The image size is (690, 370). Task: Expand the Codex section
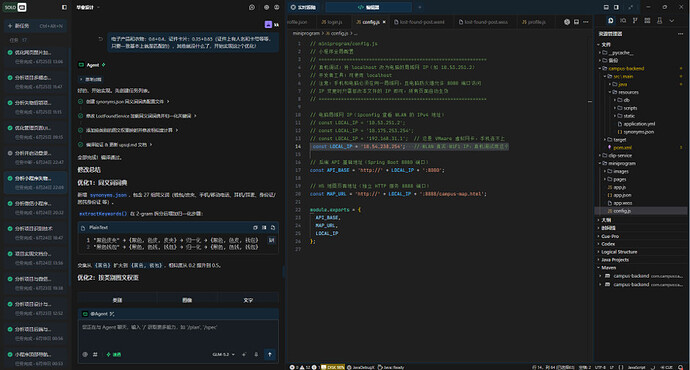(x=608, y=244)
